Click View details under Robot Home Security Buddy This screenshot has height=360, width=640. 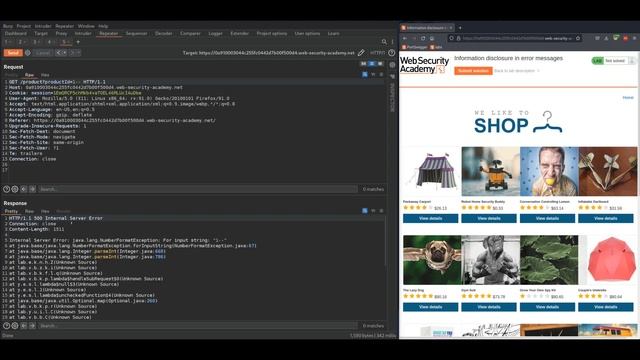(x=489, y=219)
